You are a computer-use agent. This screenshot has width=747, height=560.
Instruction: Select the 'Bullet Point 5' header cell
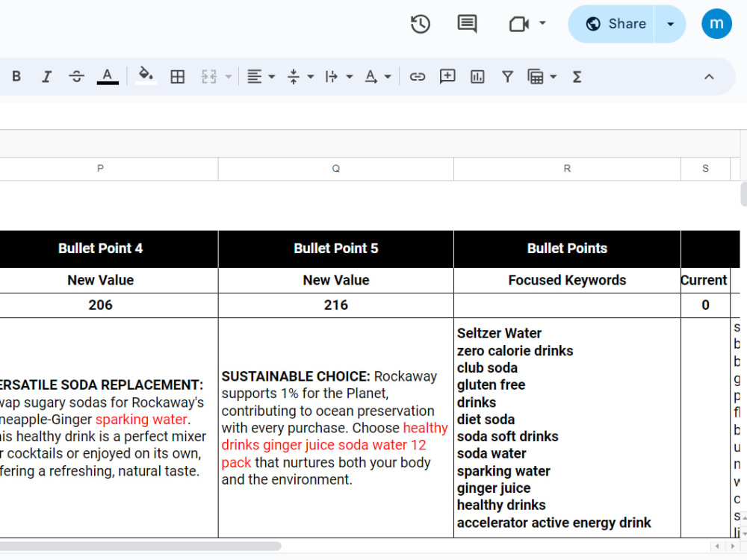coord(336,249)
